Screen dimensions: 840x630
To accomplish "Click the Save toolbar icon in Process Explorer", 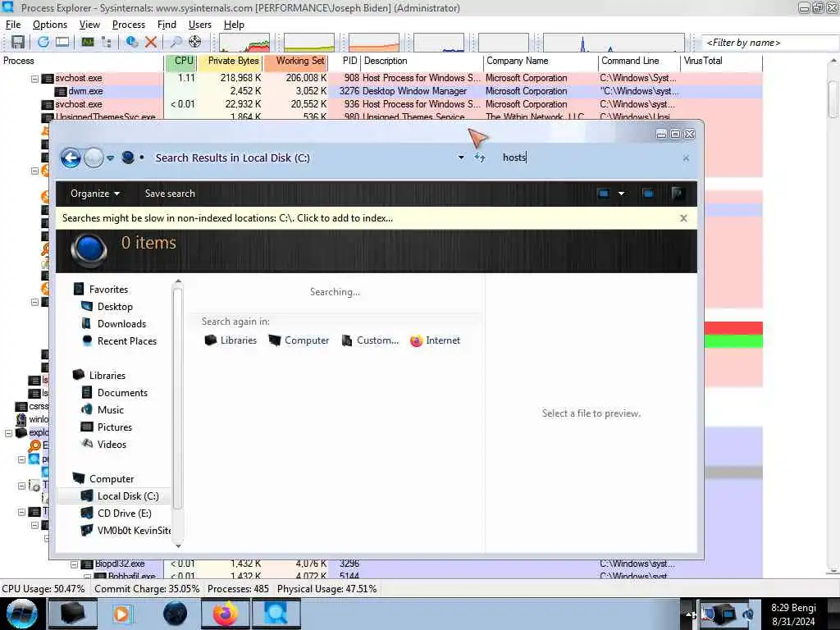I will [18, 42].
